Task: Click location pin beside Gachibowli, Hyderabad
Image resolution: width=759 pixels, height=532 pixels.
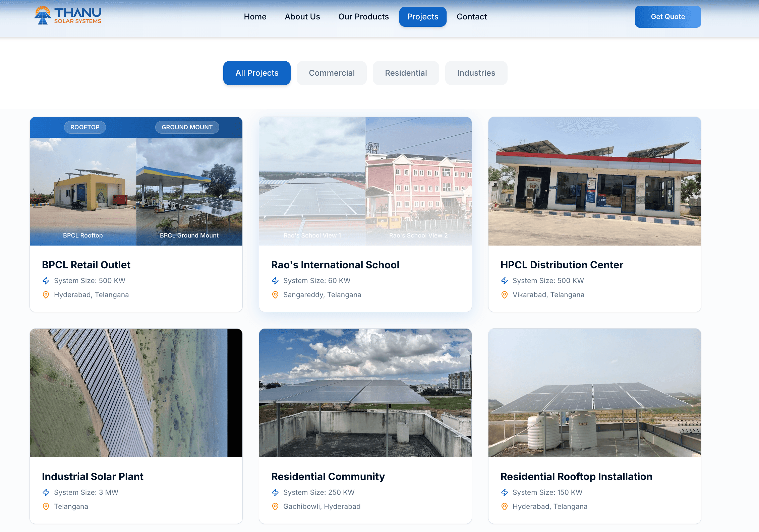Action: tap(275, 507)
